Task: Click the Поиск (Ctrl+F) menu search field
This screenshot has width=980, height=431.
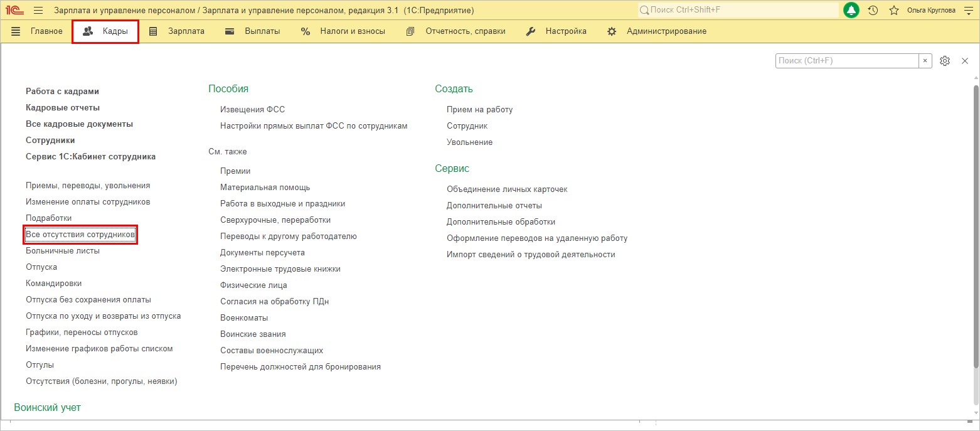Action: coord(848,61)
